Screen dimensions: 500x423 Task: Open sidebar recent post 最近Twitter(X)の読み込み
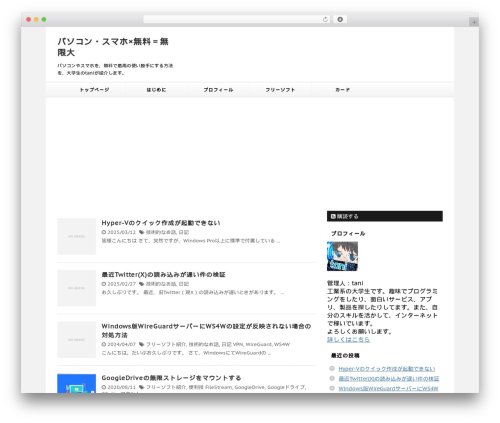pyautogui.click(x=389, y=379)
